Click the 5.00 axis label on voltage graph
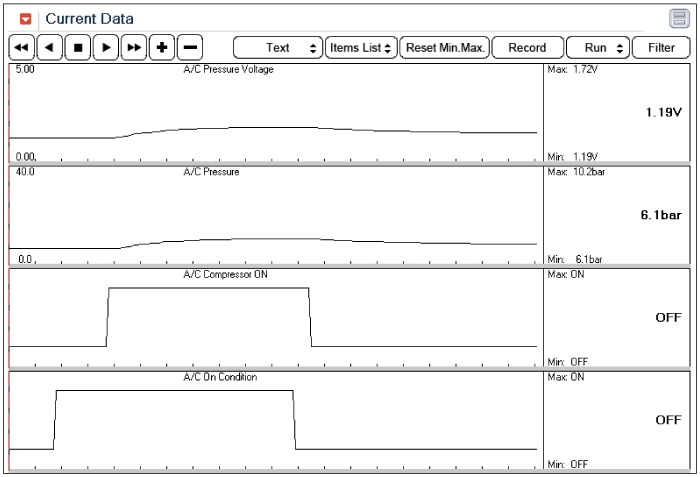 pyautogui.click(x=25, y=69)
